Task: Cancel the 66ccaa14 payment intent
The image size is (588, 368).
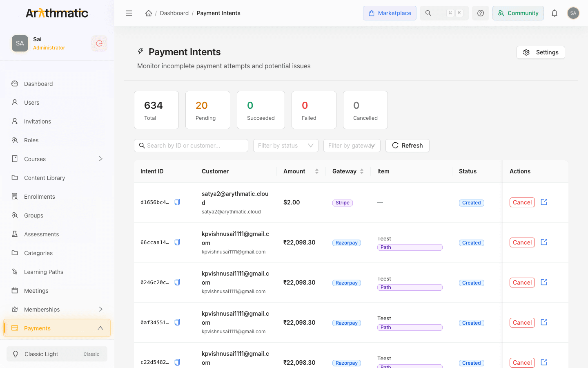Action: click(x=522, y=242)
